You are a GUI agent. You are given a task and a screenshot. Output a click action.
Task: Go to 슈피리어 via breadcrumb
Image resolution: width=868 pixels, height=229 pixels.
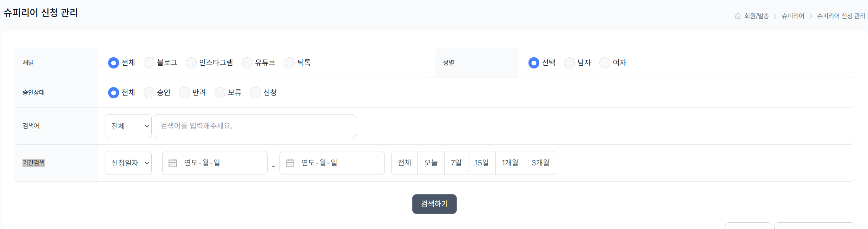(793, 16)
